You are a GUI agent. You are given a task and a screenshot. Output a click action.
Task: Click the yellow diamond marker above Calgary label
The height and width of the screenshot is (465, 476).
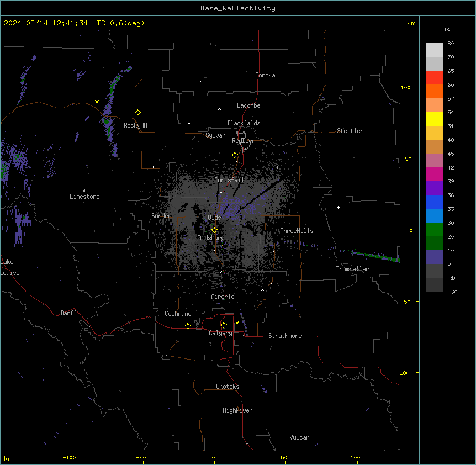pos(224,325)
